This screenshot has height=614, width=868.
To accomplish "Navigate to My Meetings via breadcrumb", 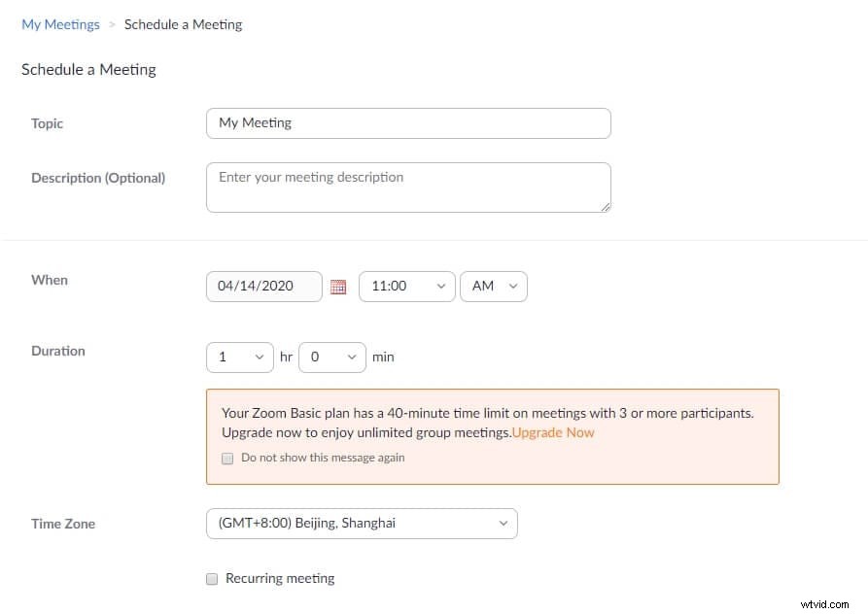I will click(60, 24).
